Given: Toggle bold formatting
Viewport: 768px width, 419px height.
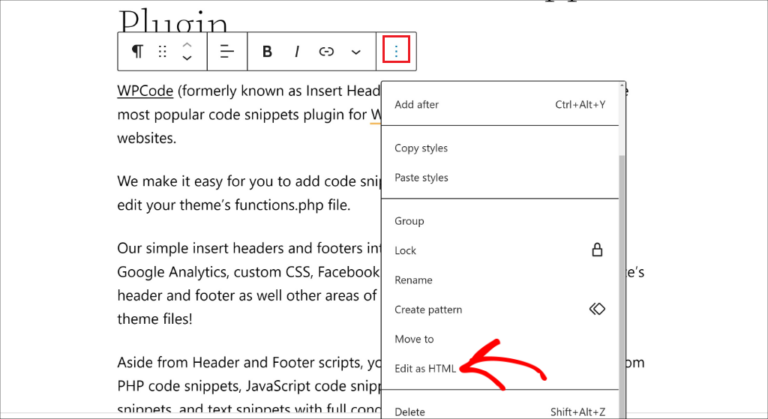Looking at the screenshot, I should (267, 51).
